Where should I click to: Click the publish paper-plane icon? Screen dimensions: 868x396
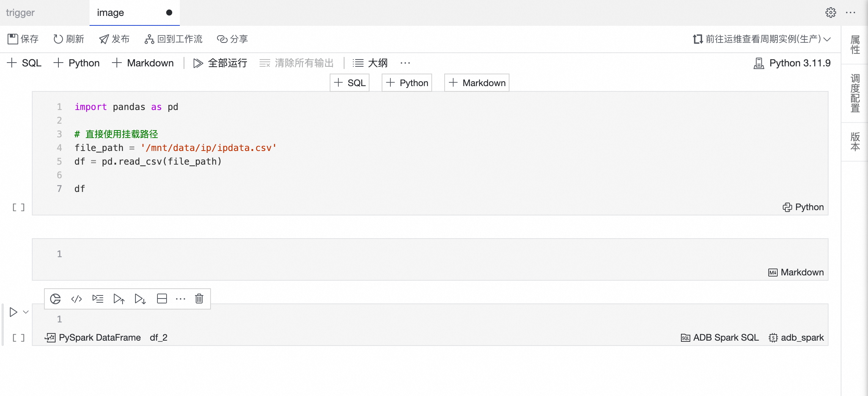[x=104, y=39]
